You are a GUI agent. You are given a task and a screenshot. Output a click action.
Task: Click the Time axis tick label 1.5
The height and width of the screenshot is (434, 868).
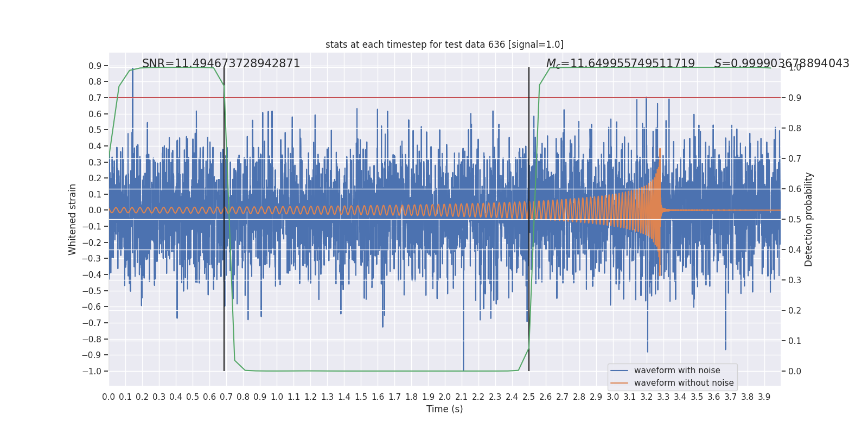(x=361, y=397)
